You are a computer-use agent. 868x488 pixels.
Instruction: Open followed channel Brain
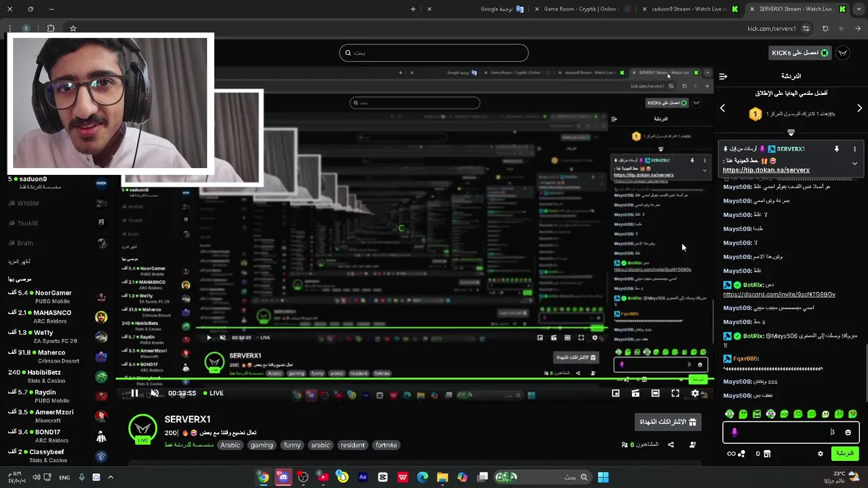point(58,243)
